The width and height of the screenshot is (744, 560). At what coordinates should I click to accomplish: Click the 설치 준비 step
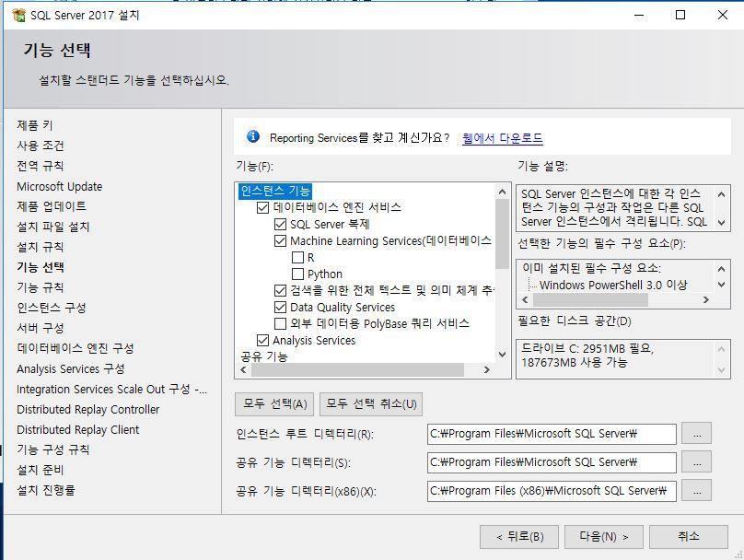[x=41, y=470]
